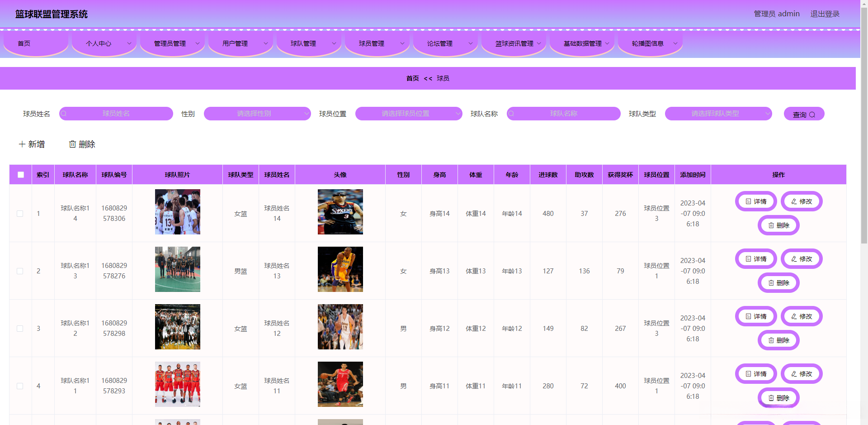The image size is (868, 425).
Task: Expand the 球队管理 menu
Action: pos(309,43)
